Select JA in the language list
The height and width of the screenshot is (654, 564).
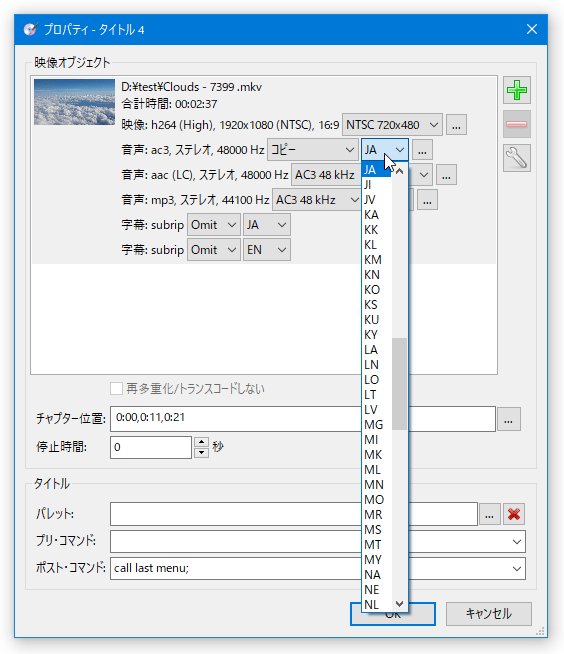pyautogui.click(x=377, y=170)
